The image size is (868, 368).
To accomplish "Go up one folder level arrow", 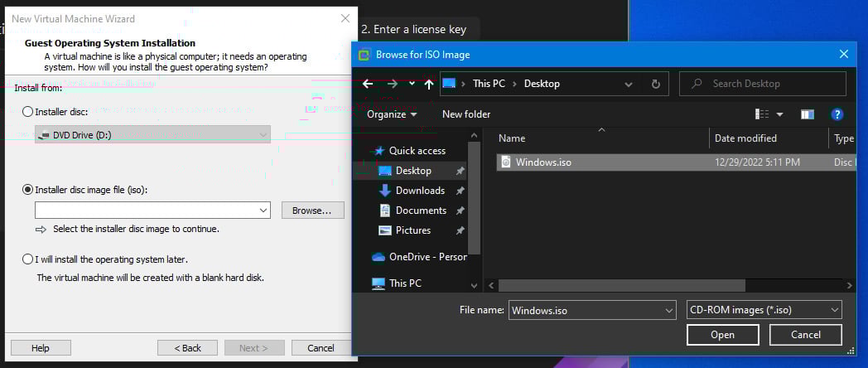I will tap(429, 84).
